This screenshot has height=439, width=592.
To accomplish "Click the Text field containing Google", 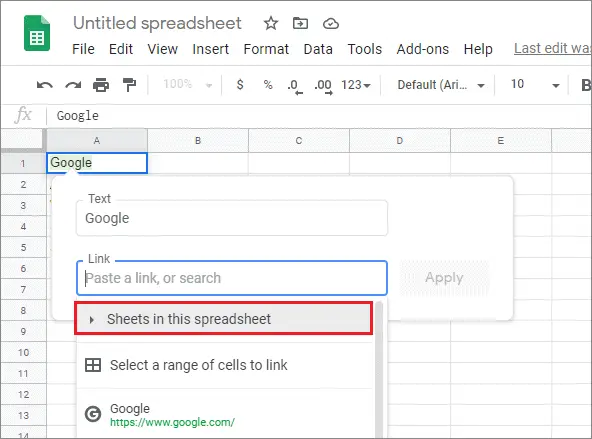I will point(232,218).
